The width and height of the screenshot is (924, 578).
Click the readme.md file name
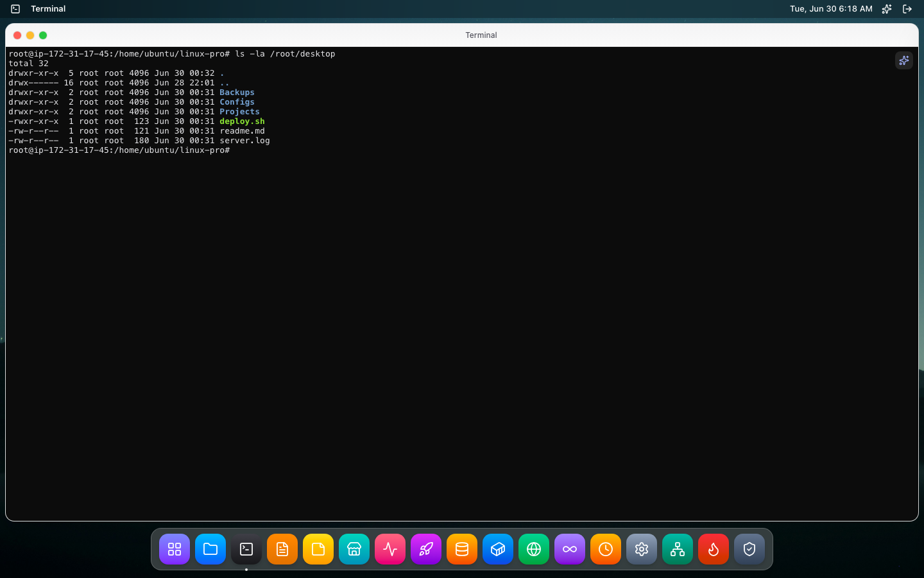coord(242,131)
